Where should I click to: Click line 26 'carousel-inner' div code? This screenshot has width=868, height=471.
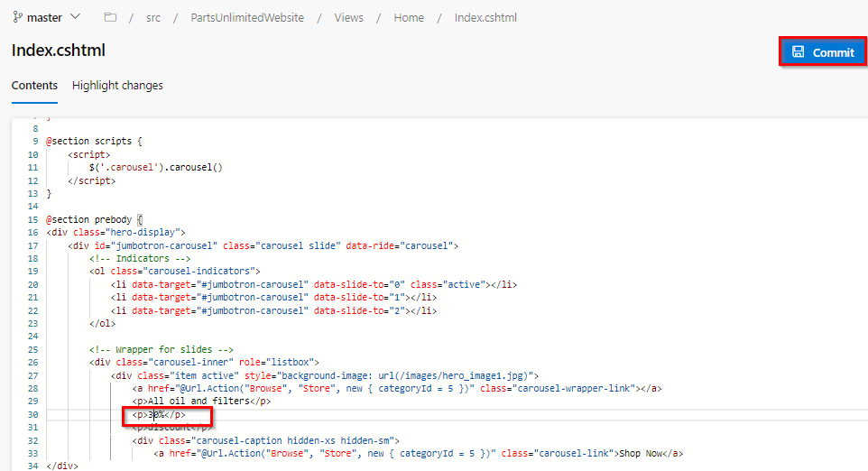[x=204, y=363]
